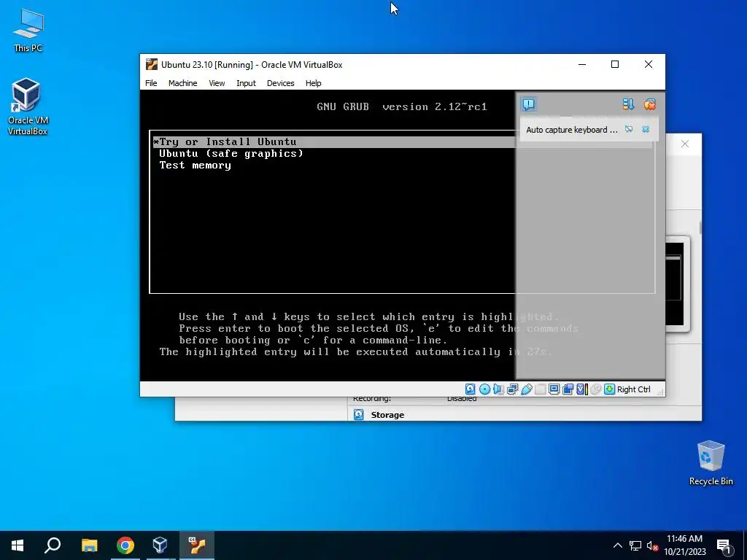Viewport: 747px width, 560px height.
Task: Open the File menu in VM window
Action: coord(151,83)
